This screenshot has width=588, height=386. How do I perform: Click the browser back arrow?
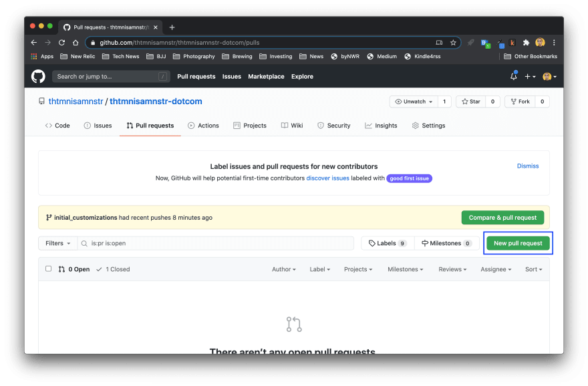(x=34, y=42)
